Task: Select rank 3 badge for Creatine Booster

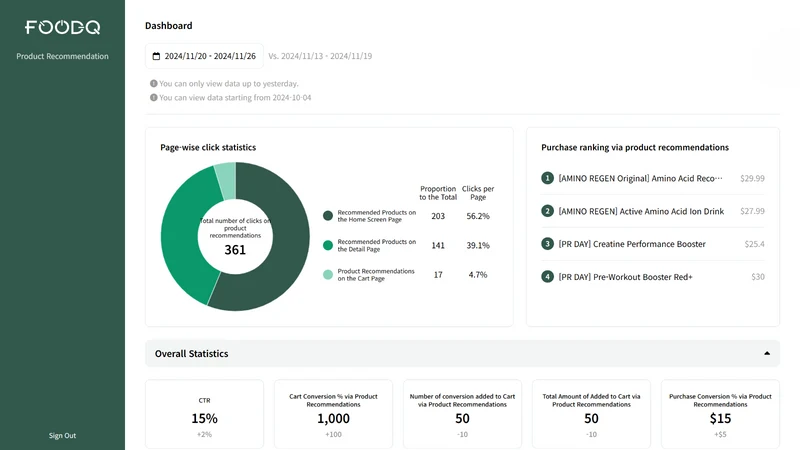Action: coord(547,244)
